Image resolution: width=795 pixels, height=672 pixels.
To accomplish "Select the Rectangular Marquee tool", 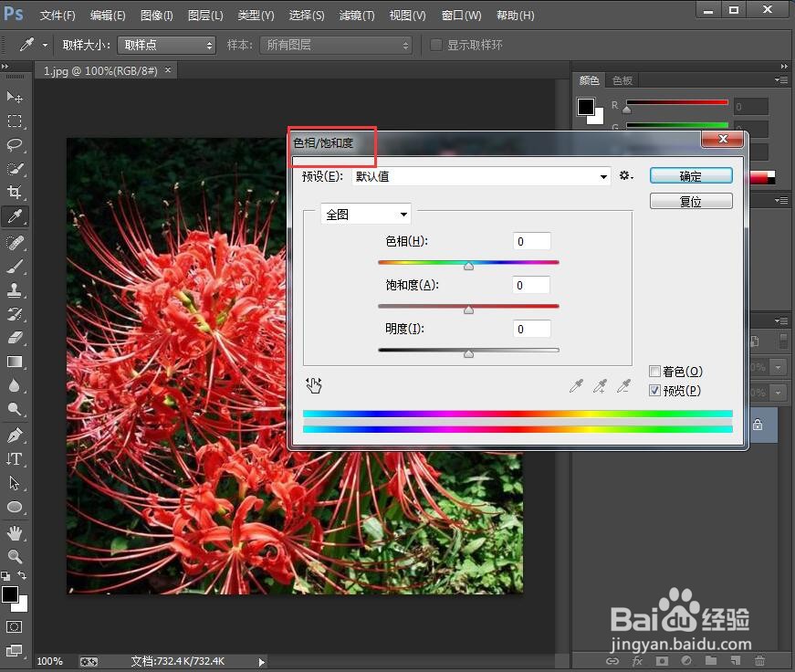I will click(15, 121).
